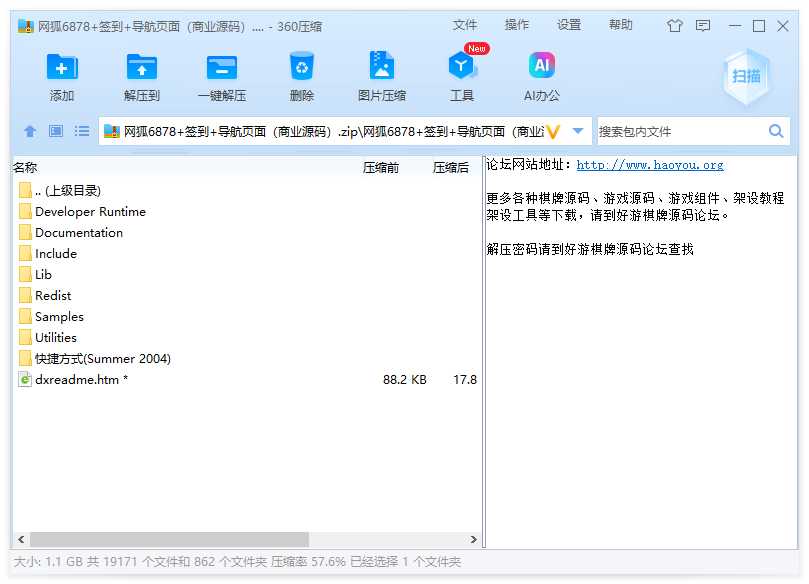The width and height of the screenshot is (809, 584).
Task: Click inside the 搜索包内文件 search field
Action: [x=681, y=132]
